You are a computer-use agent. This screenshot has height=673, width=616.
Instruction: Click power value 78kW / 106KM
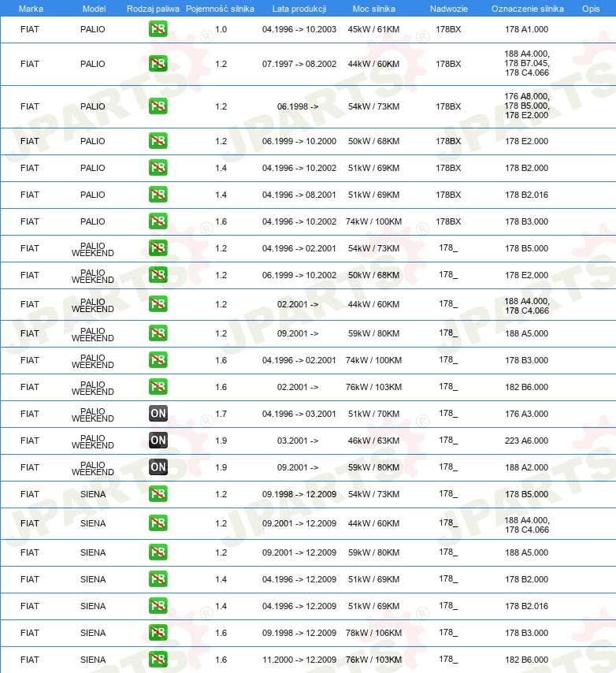(x=373, y=633)
